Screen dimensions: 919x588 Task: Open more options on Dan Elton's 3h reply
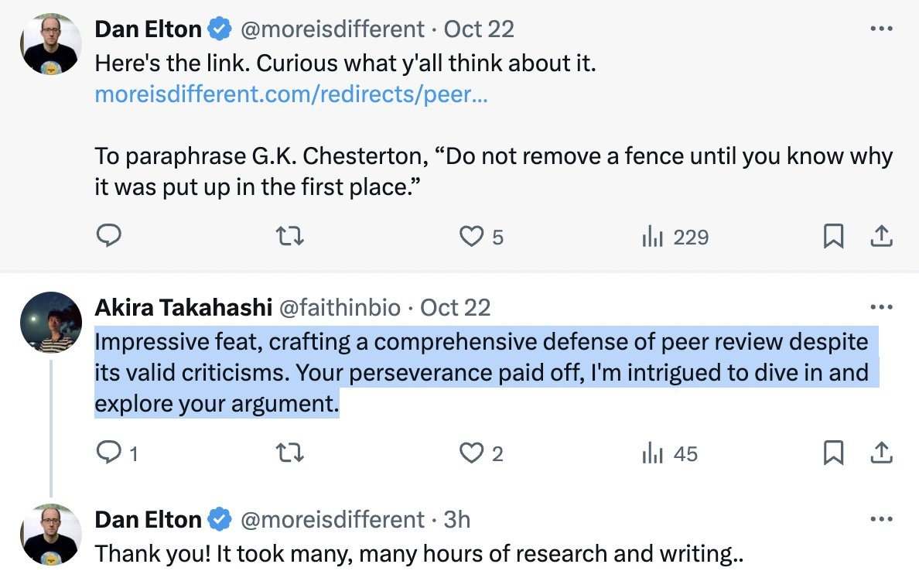click(882, 519)
